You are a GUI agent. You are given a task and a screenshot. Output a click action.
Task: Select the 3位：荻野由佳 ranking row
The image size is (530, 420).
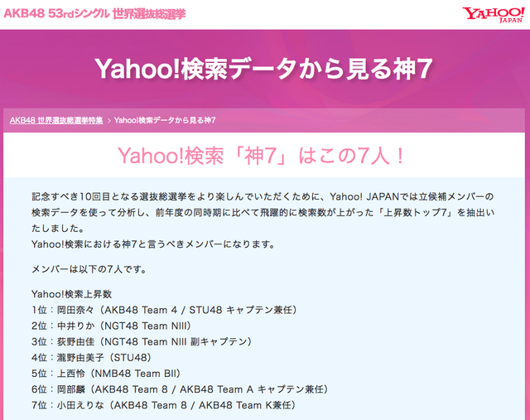[142, 342]
